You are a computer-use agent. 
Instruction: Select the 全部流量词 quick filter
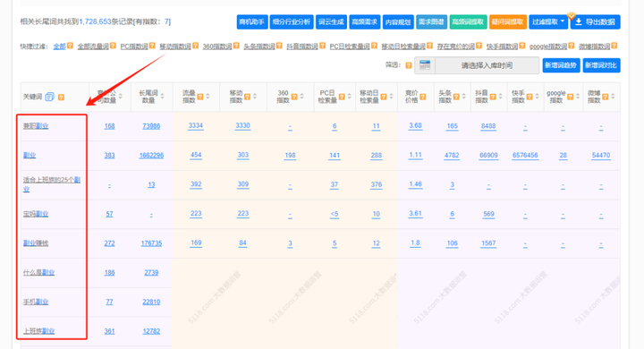pos(93,46)
